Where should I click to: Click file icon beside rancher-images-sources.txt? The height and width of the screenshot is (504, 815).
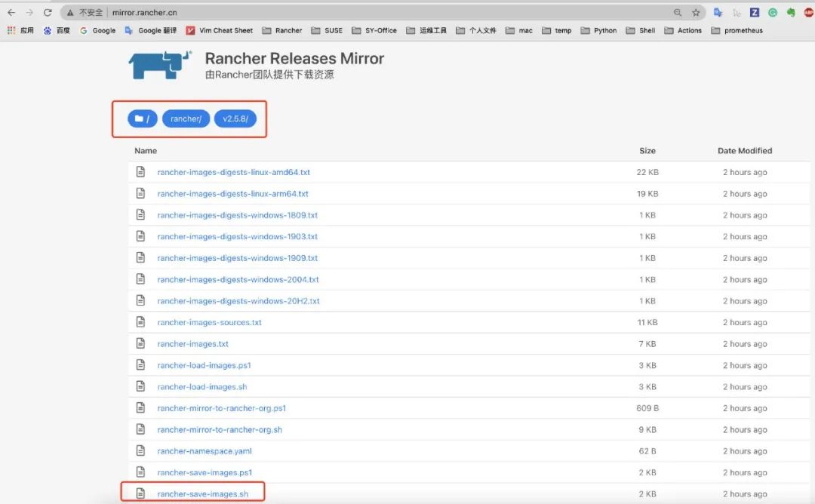click(x=140, y=321)
